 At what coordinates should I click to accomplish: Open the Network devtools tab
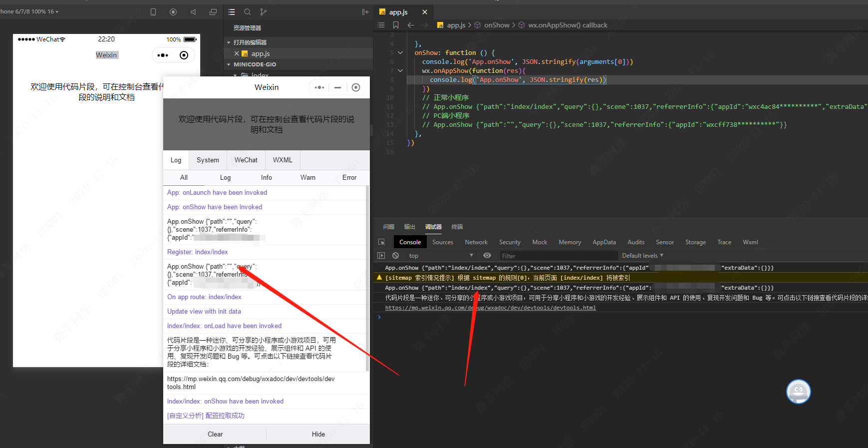476,242
